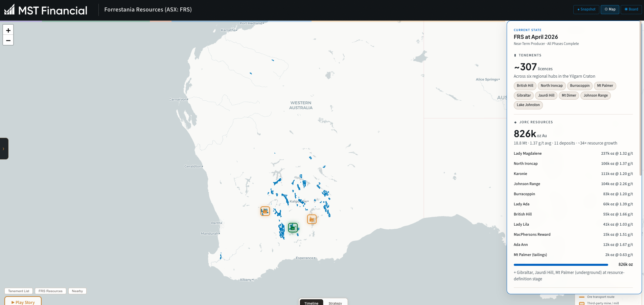Select the green processing plant map marker
Screen dimensions: 644x305
(293, 228)
